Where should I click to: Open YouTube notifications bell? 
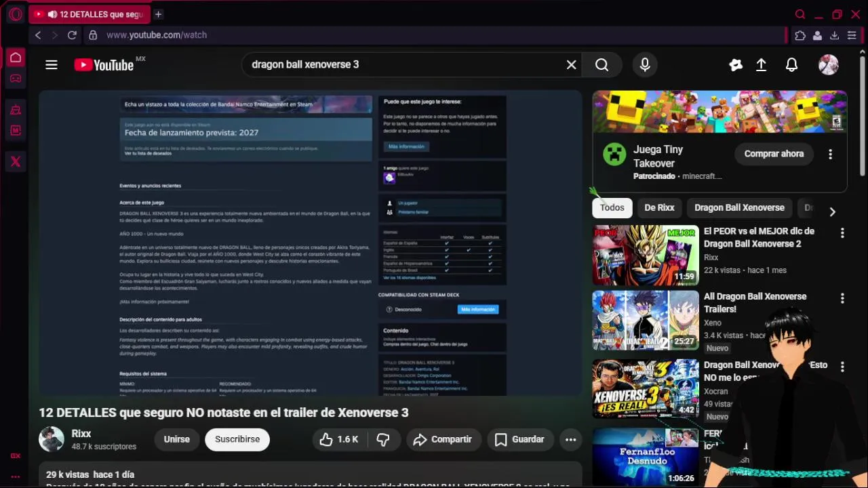click(791, 65)
